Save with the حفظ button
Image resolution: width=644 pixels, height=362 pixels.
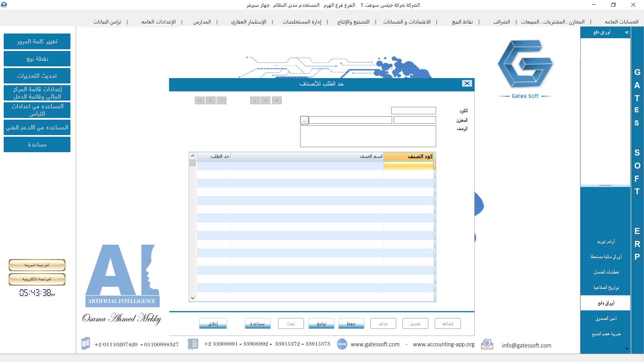click(x=351, y=323)
